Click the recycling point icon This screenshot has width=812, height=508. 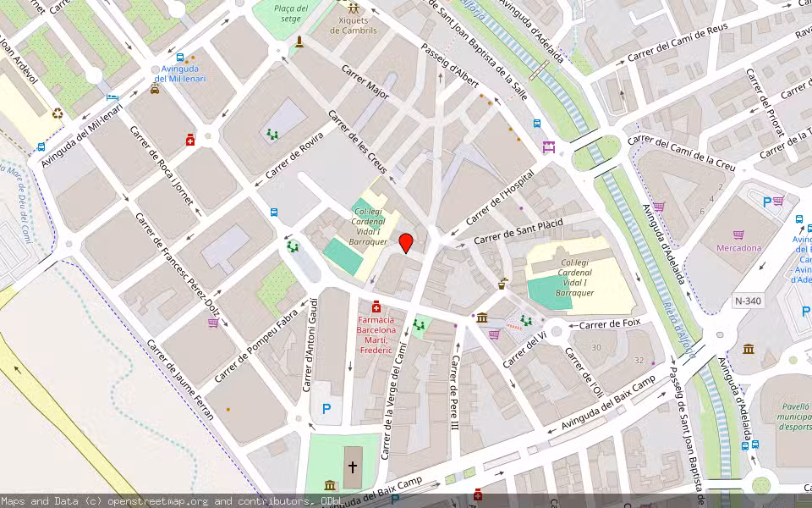(58, 113)
